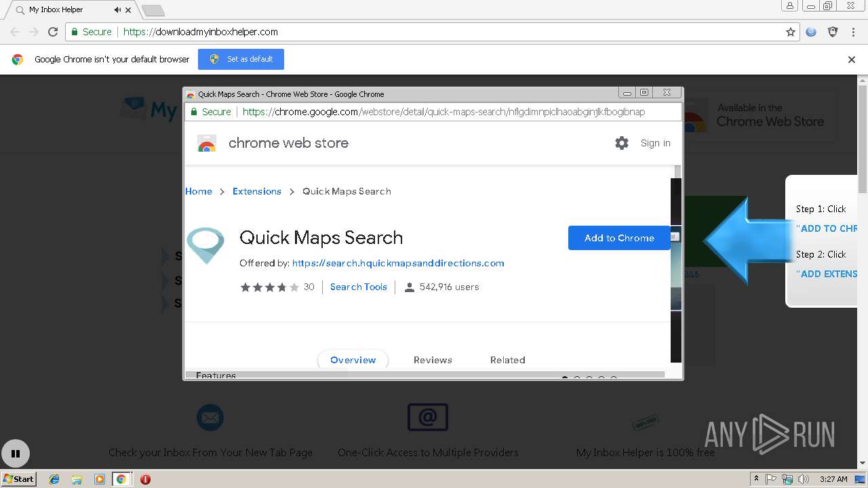Click the envelope icon on background page
This screenshot has width=868, height=488.
tap(210, 418)
